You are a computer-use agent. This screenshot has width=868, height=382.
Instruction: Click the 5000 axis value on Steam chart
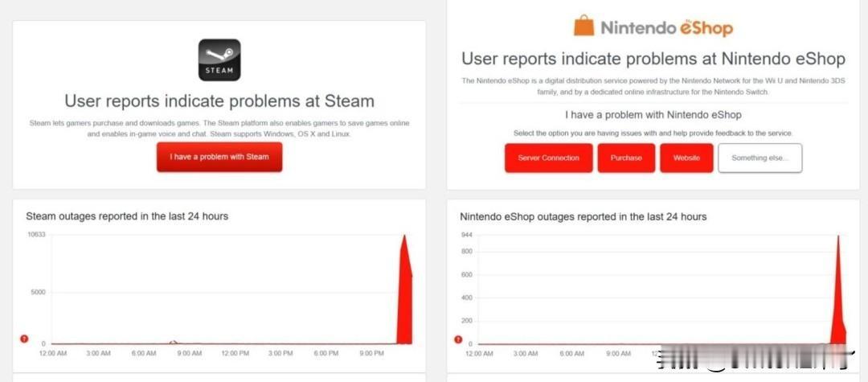click(x=39, y=292)
